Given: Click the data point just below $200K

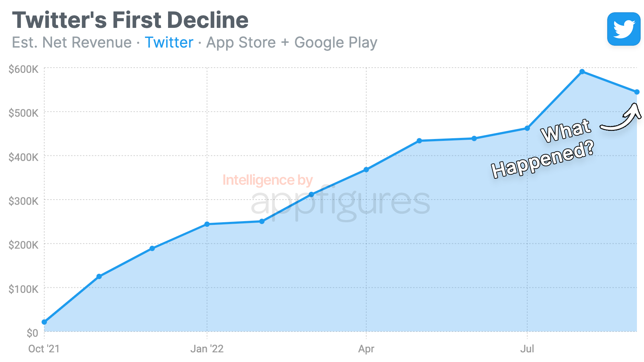Looking at the screenshot, I should point(152,248).
